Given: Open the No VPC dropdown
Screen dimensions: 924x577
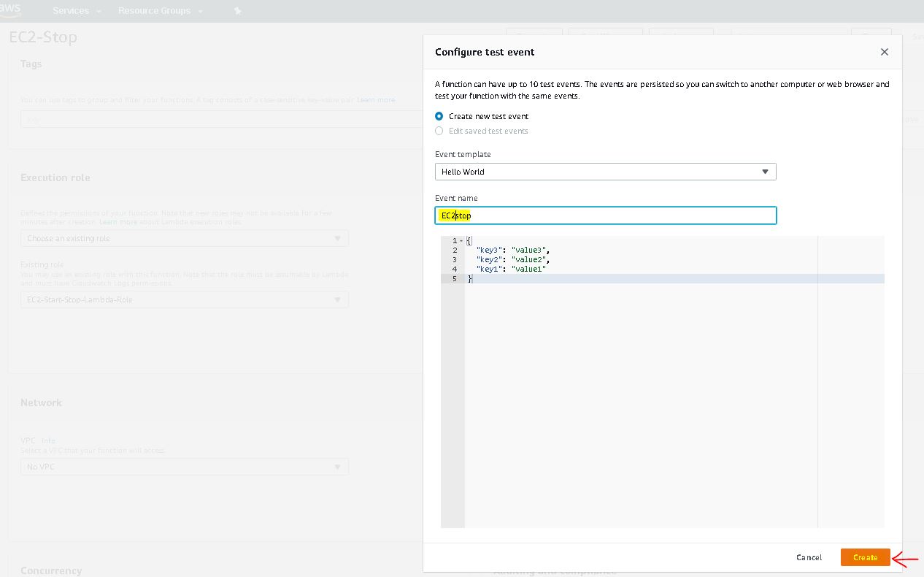Looking at the screenshot, I should tap(184, 467).
